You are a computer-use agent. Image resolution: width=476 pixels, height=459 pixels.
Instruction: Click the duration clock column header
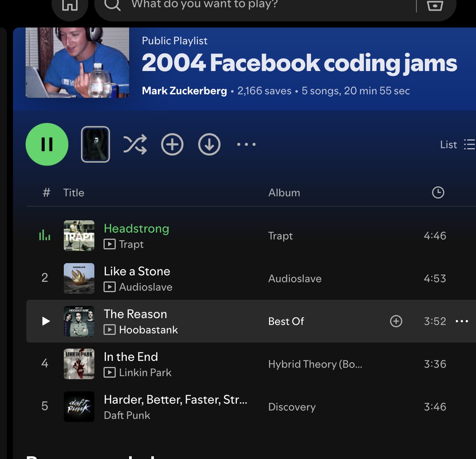(x=438, y=192)
